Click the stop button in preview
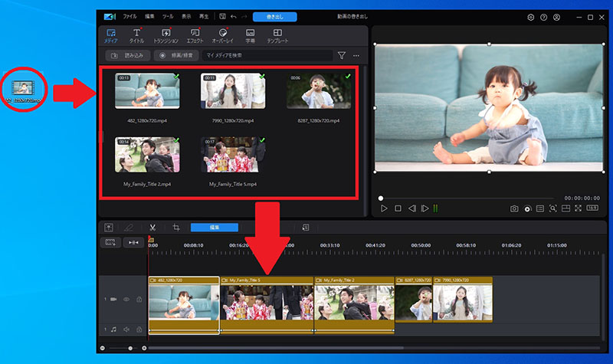This screenshot has width=613, height=364. [x=398, y=208]
